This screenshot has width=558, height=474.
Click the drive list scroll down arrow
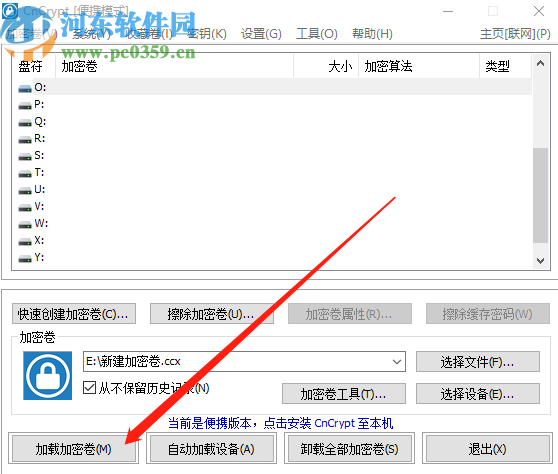(x=540, y=260)
